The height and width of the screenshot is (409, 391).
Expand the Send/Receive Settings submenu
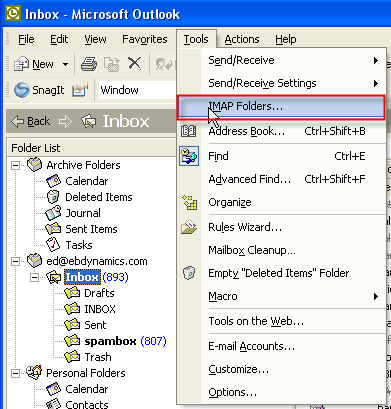[376, 83]
